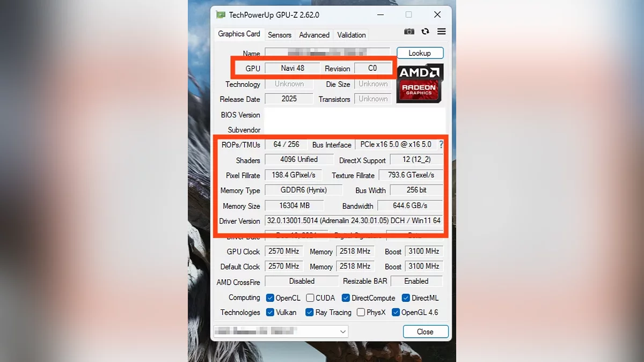Switch to the Validation tab

click(352, 35)
